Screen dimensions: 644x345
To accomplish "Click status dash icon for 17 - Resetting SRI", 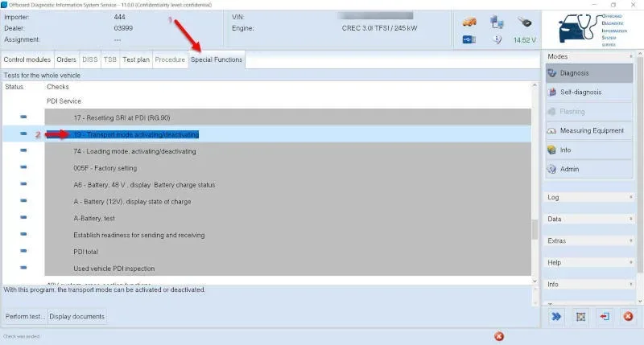I will coord(23,117).
